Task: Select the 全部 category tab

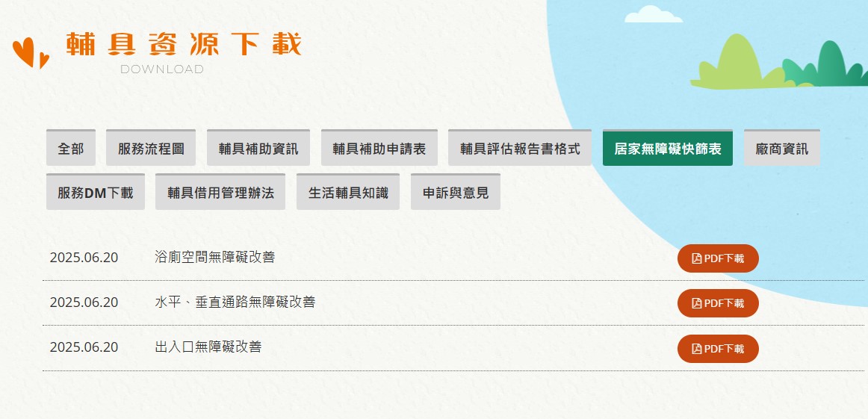Action: point(71,148)
